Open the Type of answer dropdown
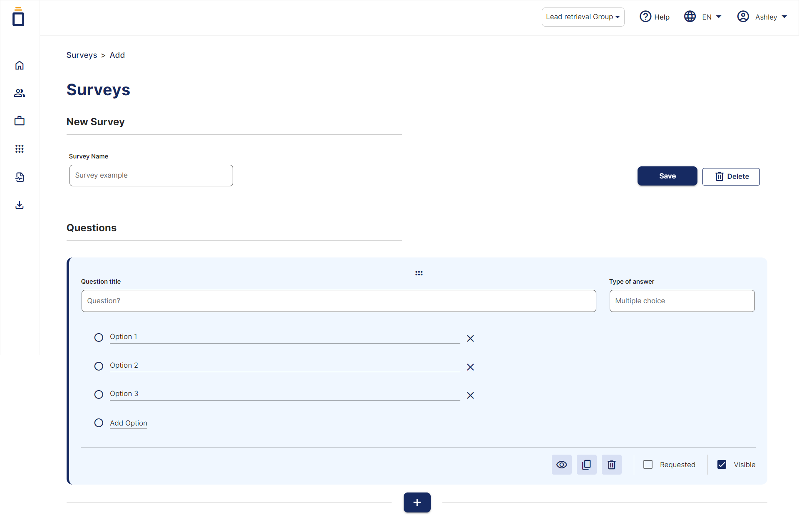Viewport: 799px width, 532px height. coord(682,301)
